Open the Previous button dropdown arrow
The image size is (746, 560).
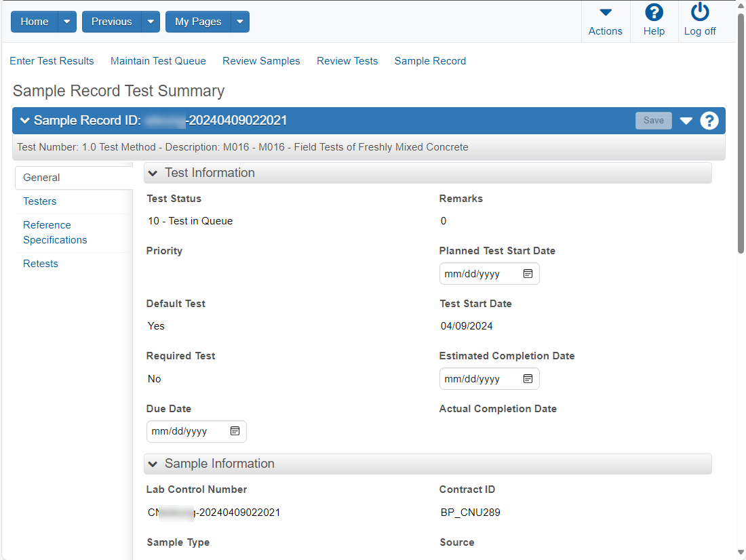(151, 22)
